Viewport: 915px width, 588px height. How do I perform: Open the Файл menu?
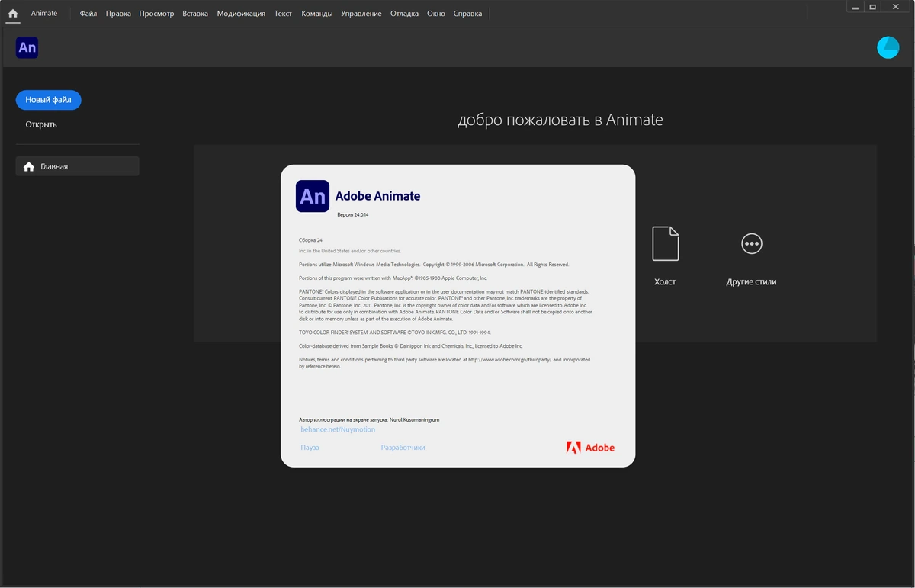(88, 14)
